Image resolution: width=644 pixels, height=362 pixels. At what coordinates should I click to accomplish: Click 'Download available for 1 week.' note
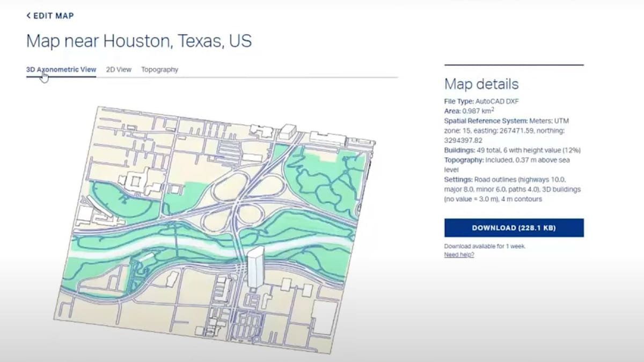(x=485, y=247)
